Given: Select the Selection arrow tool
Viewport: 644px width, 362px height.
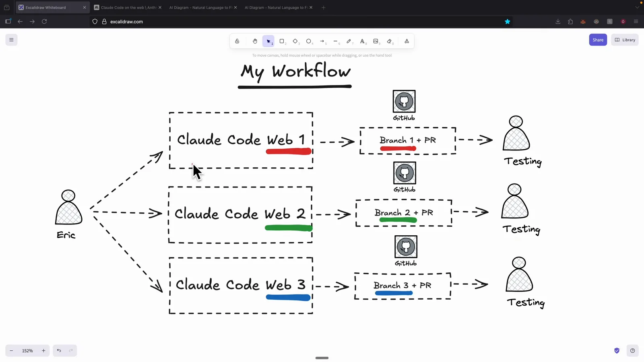Looking at the screenshot, I should [x=268, y=41].
